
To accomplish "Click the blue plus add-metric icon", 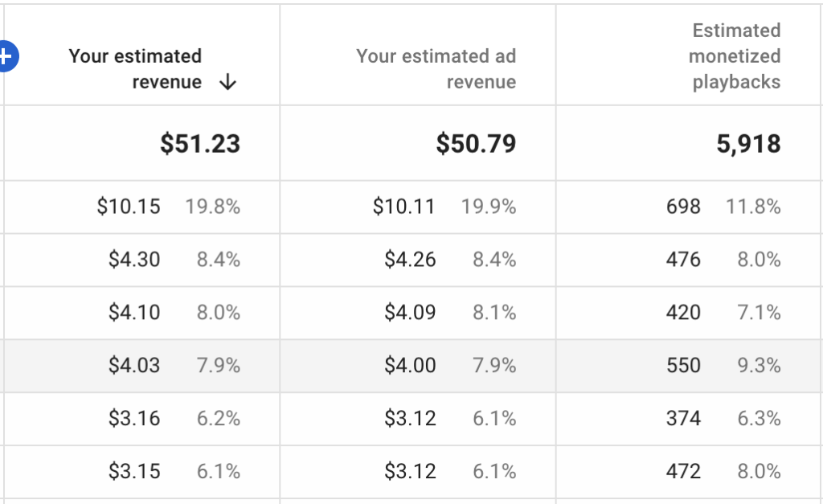I will click(7, 56).
